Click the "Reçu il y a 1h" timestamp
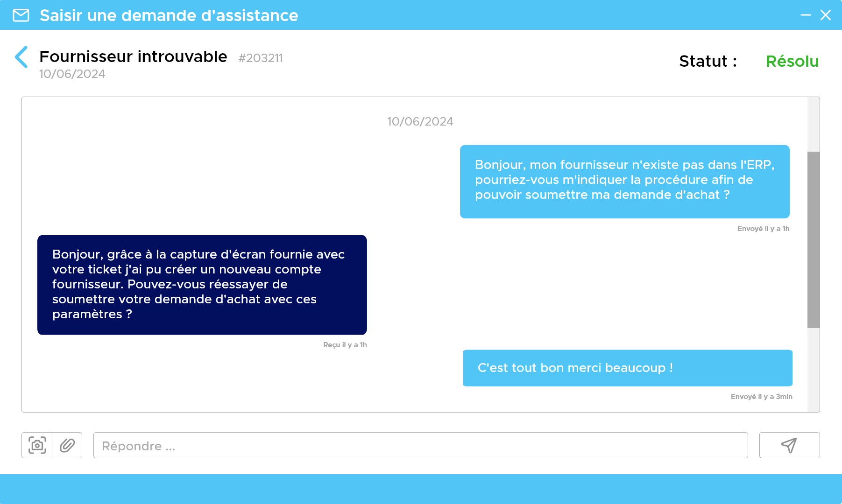 (345, 345)
